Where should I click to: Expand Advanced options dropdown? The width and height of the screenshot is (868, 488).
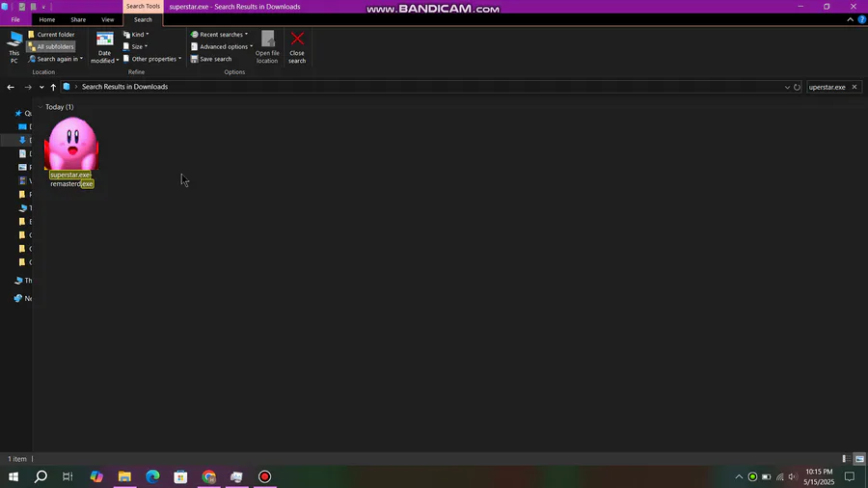222,46
